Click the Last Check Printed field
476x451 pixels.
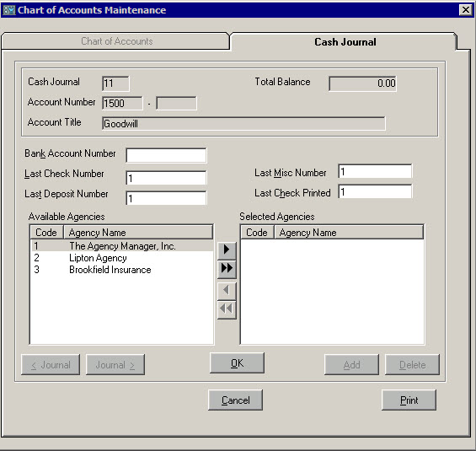[375, 191]
